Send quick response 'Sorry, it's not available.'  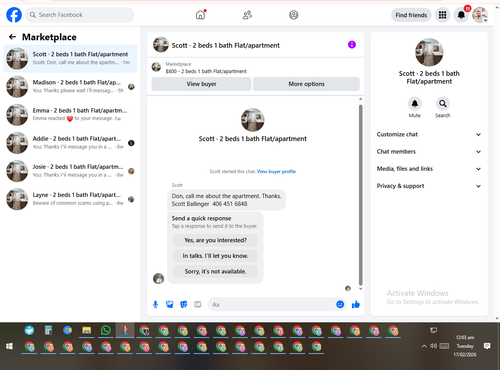(215, 272)
